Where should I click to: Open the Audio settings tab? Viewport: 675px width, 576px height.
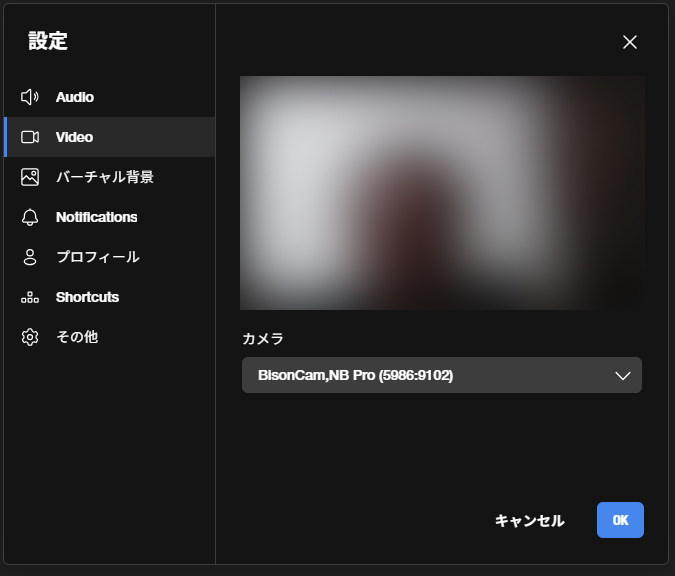110,97
